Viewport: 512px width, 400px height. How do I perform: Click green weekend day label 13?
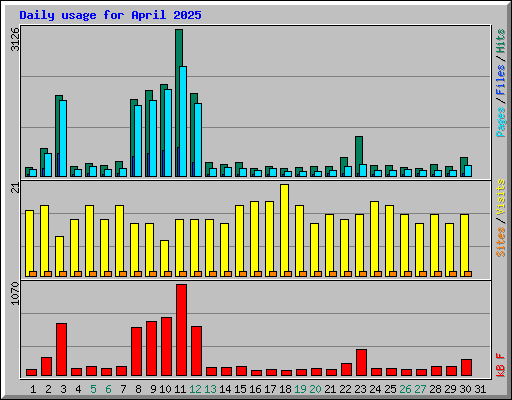click(x=210, y=389)
